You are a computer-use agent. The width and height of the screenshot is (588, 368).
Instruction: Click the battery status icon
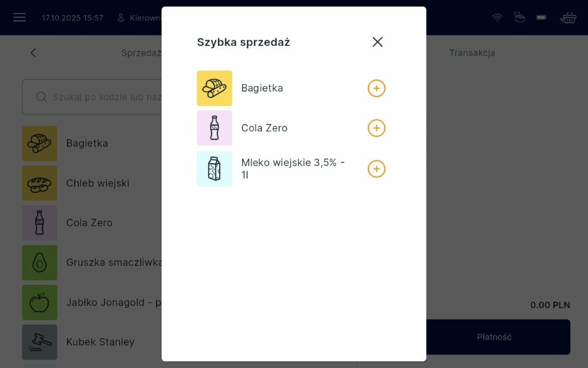click(x=542, y=17)
